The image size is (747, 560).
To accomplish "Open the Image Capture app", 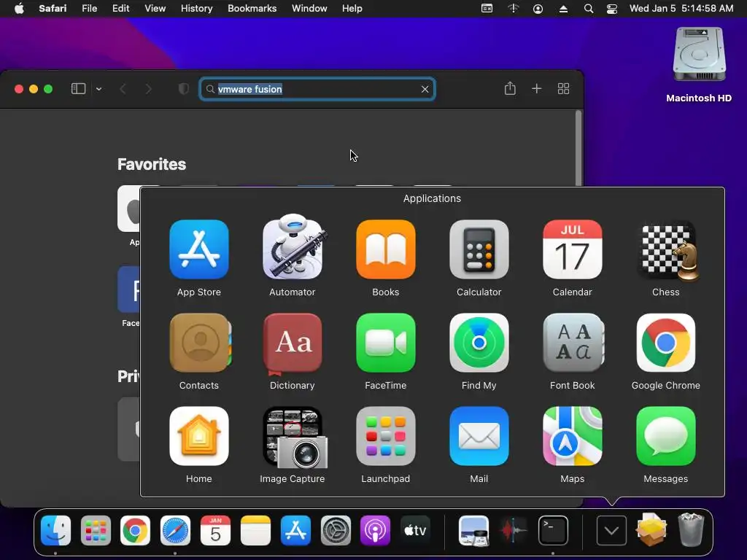I will pyautogui.click(x=295, y=437).
